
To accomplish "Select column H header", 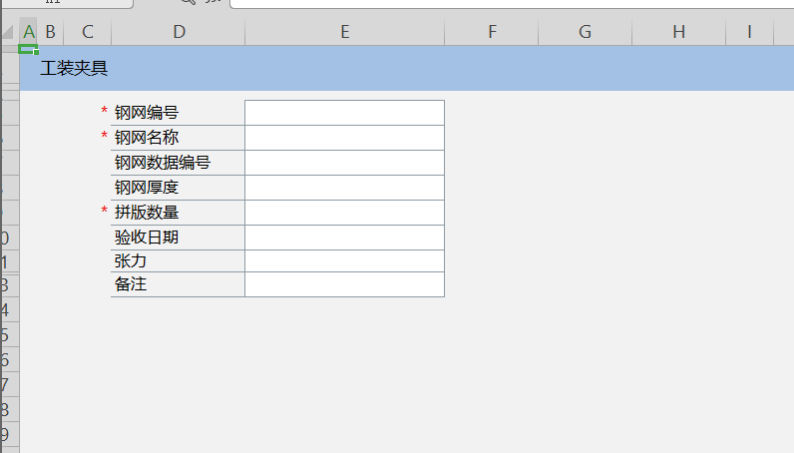I will pos(679,32).
